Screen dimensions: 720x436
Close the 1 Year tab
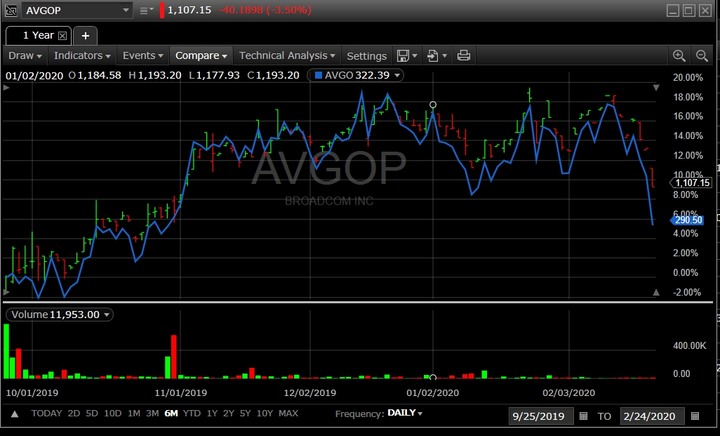pyautogui.click(x=62, y=35)
